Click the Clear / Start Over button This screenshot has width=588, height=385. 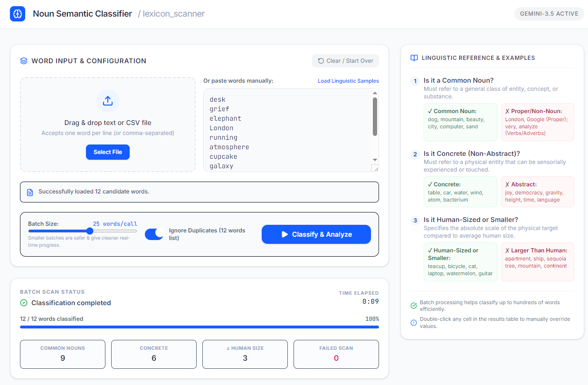[346, 61]
